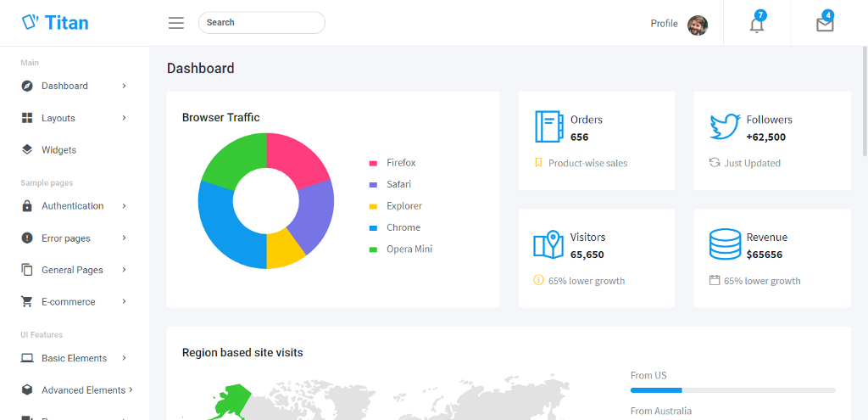The height and width of the screenshot is (420, 868).
Task: Expand the Authentication submenu arrow
Action: tap(124, 206)
